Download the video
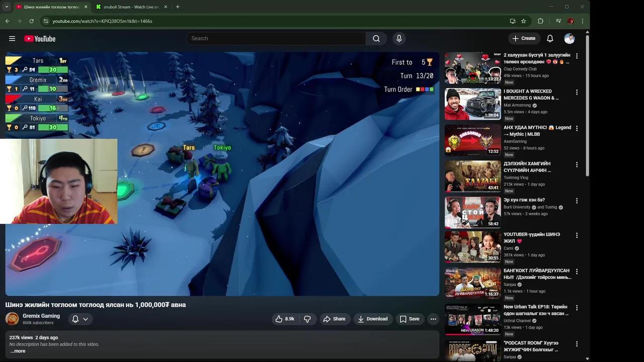The width and height of the screenshot is (644, 362). tap(373, 319)
